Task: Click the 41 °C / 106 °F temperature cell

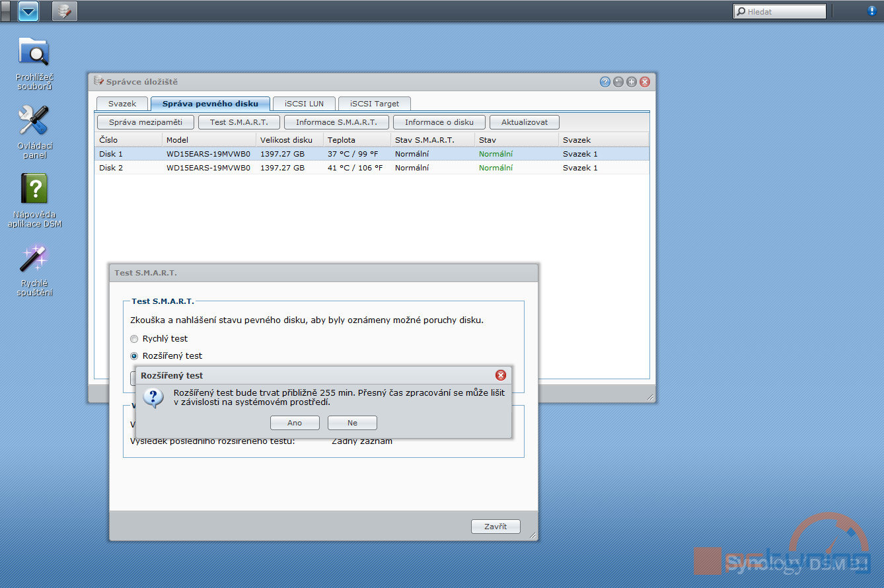Action: pyautogui.click(x=355, y=168)
